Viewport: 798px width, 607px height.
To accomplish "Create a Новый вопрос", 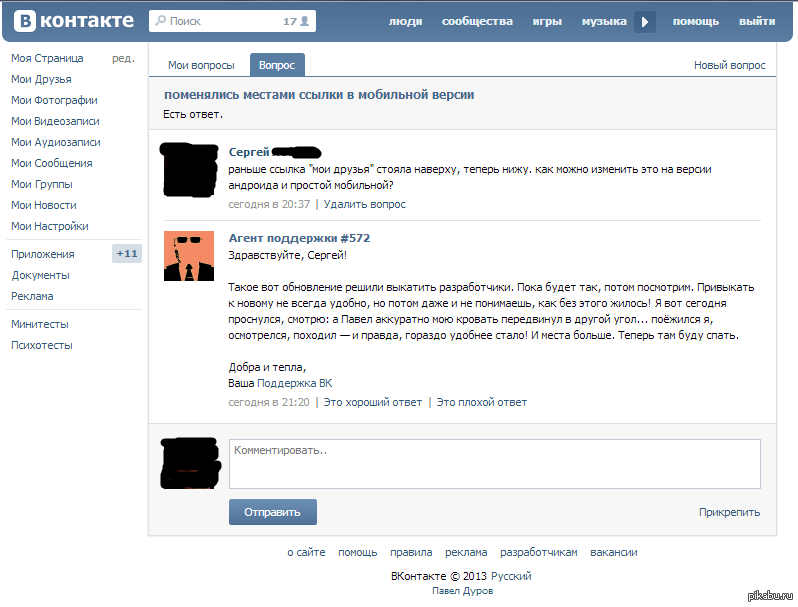I will [729, 65].
